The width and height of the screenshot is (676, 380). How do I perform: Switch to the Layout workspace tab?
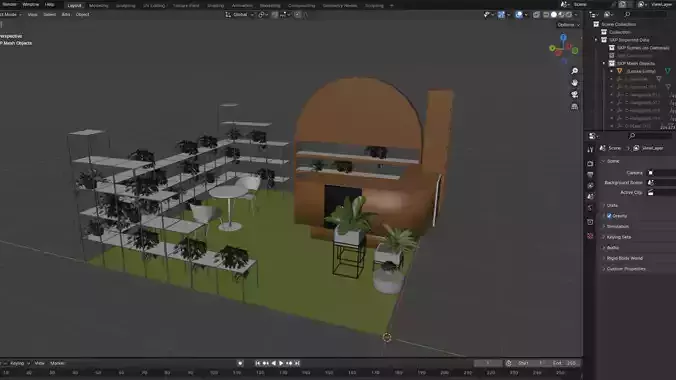[x=74, y=6]
